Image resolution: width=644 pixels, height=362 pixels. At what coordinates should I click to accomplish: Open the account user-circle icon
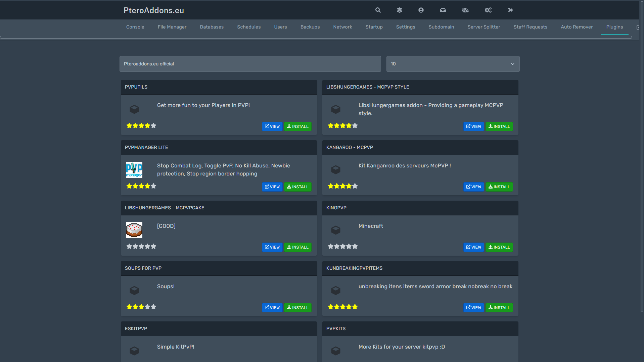click(421, 10)
